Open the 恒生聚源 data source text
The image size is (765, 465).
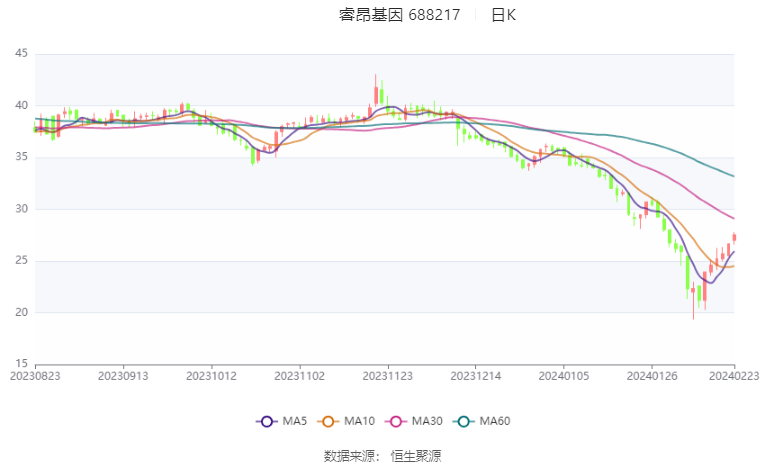point(416,456)
